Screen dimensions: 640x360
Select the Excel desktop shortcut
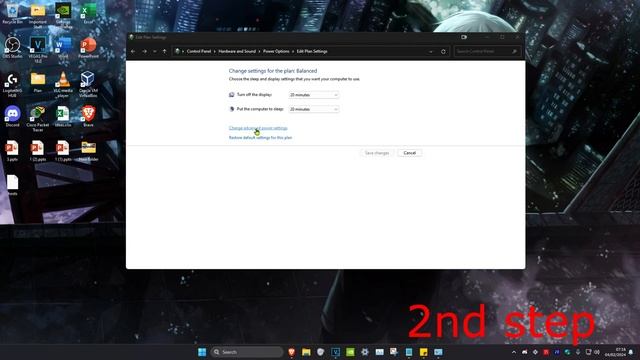pyautogui.click(x=89, y=13)
